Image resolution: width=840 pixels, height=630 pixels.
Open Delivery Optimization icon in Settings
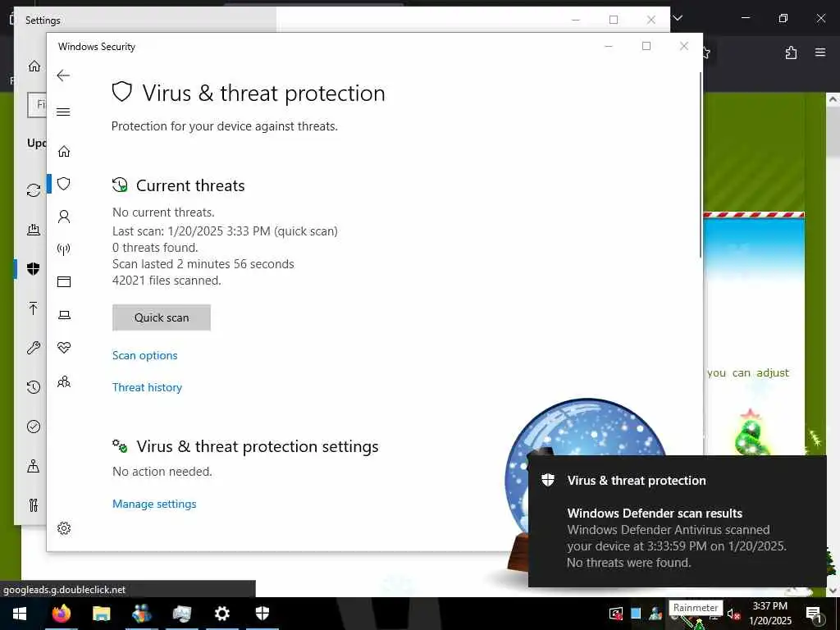point(33,230)
